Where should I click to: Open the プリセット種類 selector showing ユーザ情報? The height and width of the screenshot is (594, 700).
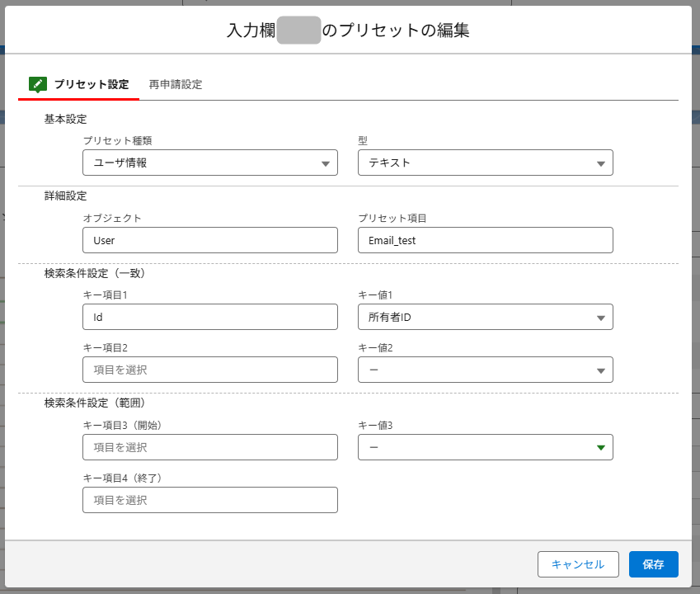tap(210, 163)
